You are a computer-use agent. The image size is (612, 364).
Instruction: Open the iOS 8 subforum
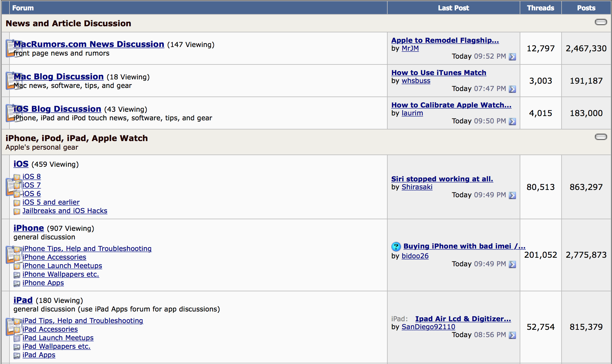tap(31, 177)
